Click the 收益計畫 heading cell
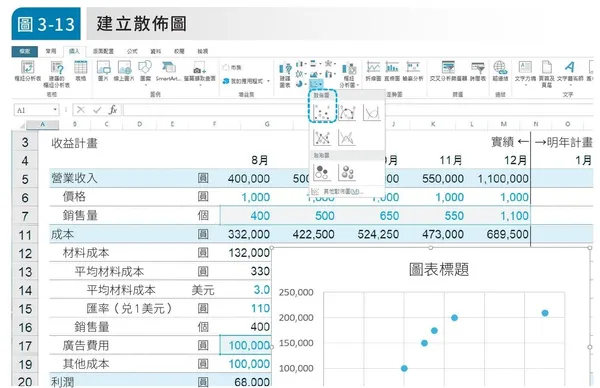This screenshot has width=600, height=388. (74, 143)
